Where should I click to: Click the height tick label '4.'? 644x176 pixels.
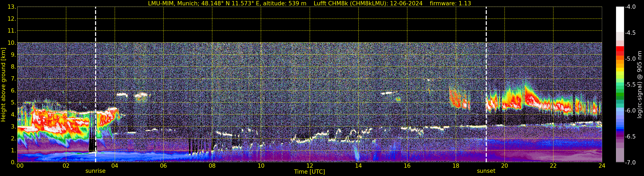[x=13, y=114]
